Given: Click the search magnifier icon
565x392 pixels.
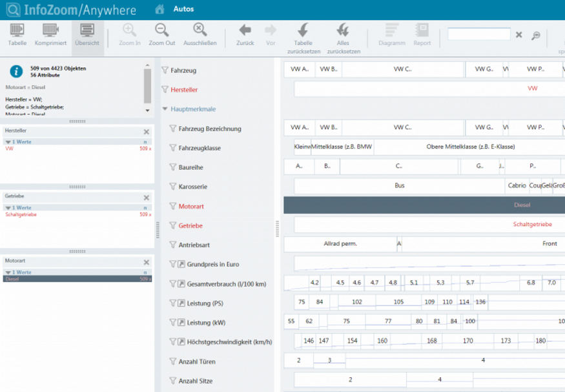Looking at the screenshot, I should coord(536,36).
